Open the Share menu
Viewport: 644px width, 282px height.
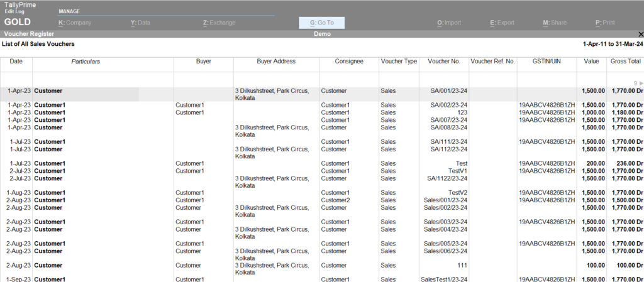tap(555, 23)
